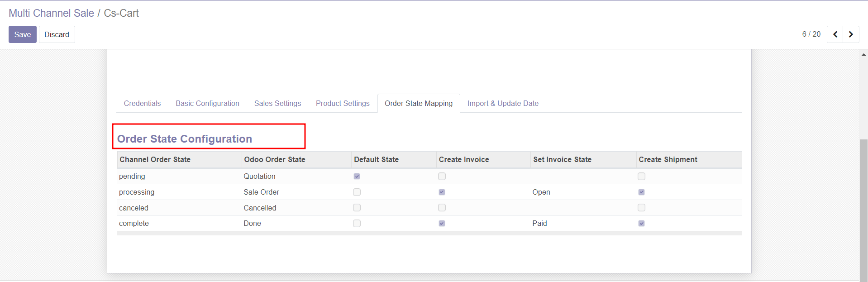Switch to Basic Configuration tab
The image size is (868, 282).
click(x=207, y=104)
